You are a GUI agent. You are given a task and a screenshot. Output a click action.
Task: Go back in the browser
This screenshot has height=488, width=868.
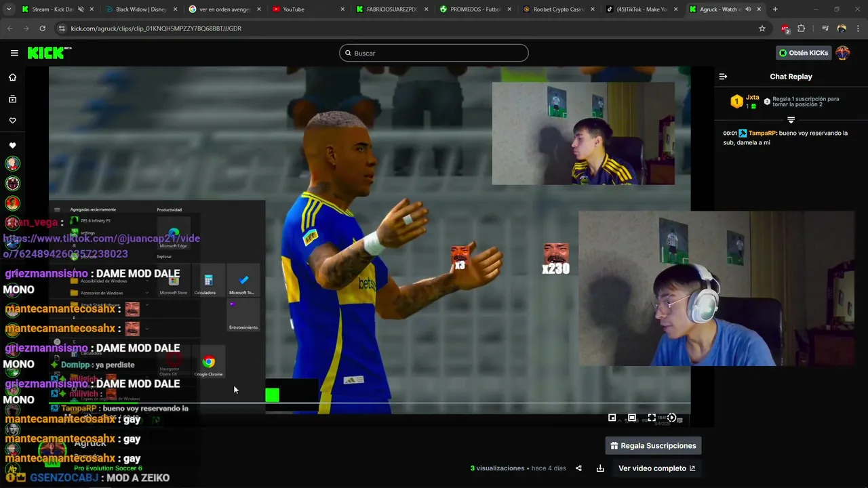coord(9,28)
